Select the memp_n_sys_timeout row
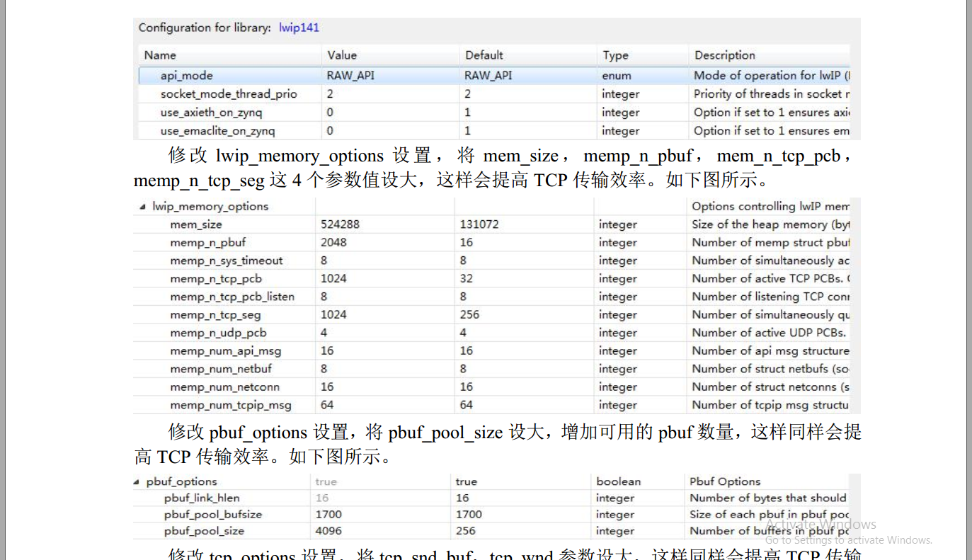Screen dimensions: 972x560 pyautogui.click(x=227, y=261)
